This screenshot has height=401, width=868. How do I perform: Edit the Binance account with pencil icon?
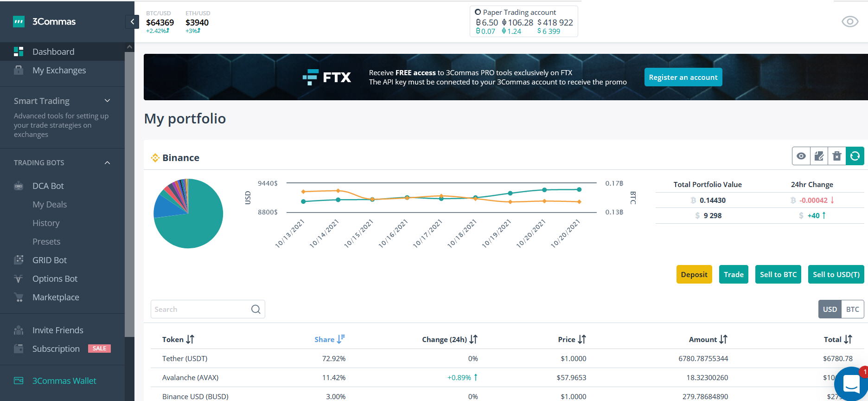point(819,156)
